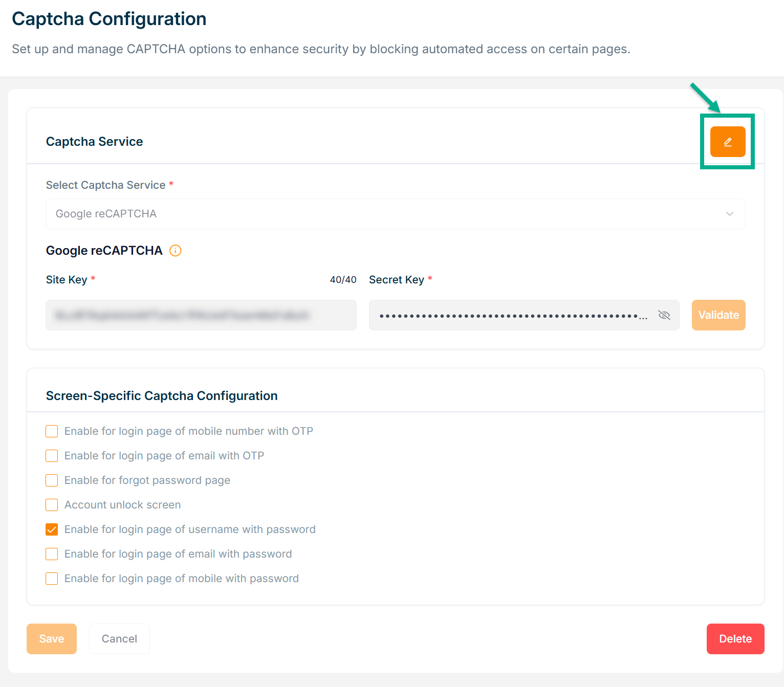Enable captcha for mobile number with OTP

52,431
